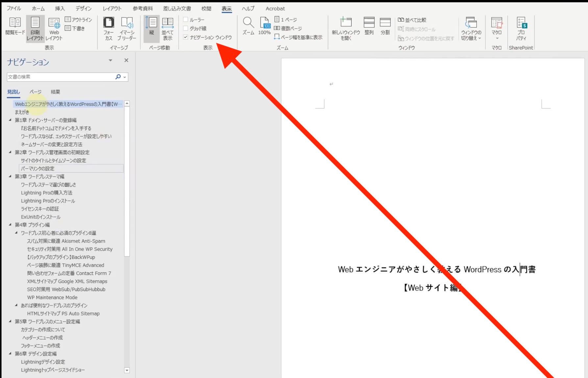Switch to 閲覧モード (Read Mode) view
588x378 pixels.
point(15,26)
